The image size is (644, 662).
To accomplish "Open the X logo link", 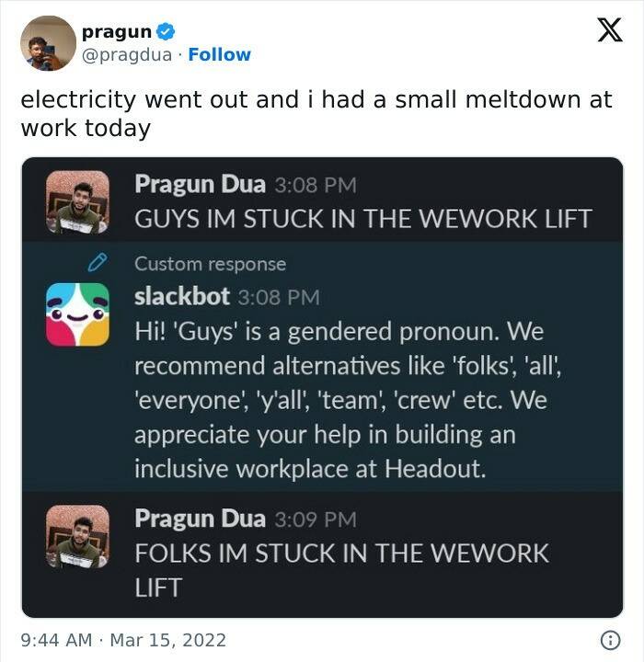I will pyautogui.click(x=610, y=30).
